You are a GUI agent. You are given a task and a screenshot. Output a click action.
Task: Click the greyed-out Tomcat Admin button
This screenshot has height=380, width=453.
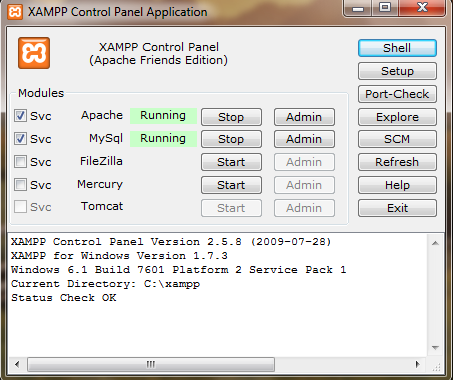(x=304, y=208)
